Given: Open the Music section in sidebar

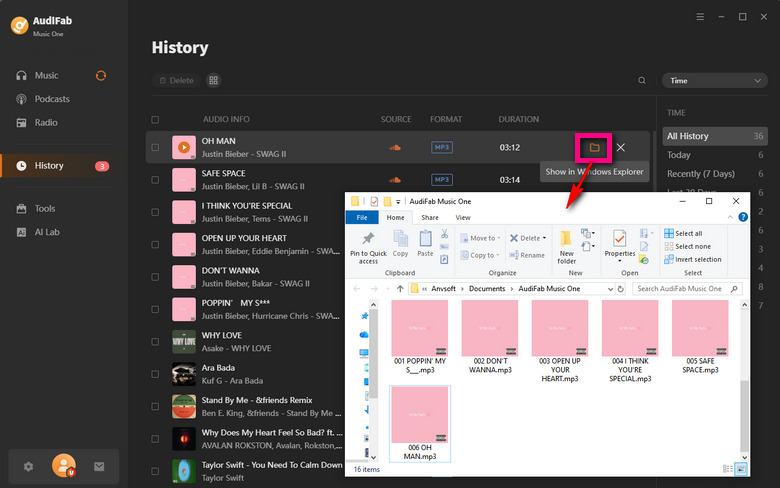Looking at the screenshot, I should pyautogui.click(x=46, y=76).
